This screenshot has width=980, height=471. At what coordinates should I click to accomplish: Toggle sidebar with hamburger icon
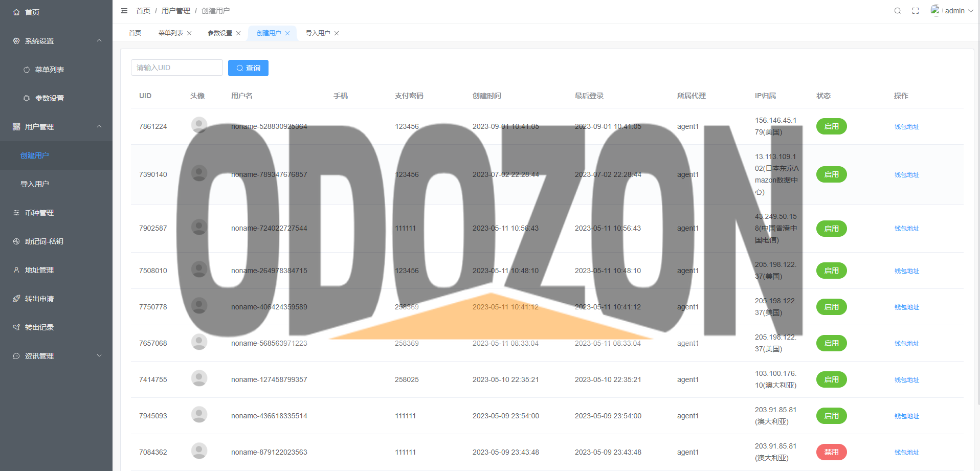124,11
